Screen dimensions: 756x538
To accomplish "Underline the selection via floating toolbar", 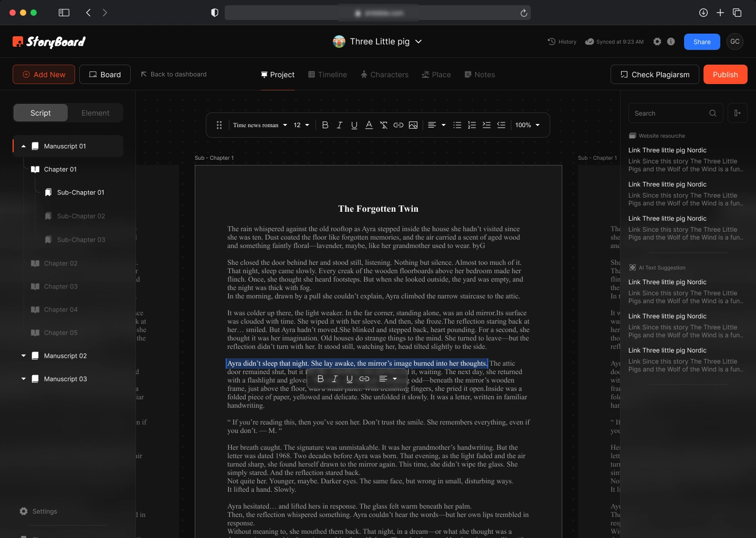I will tap(350, 379).
